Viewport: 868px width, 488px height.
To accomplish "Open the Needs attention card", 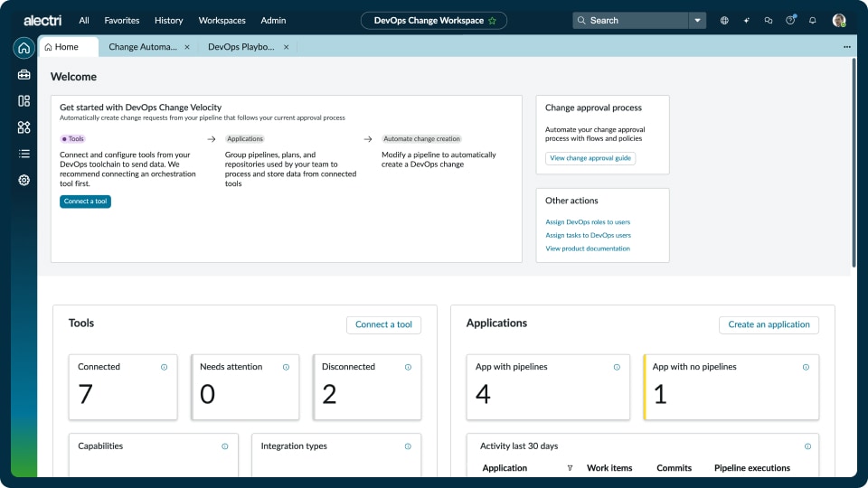I will point(245,388).
